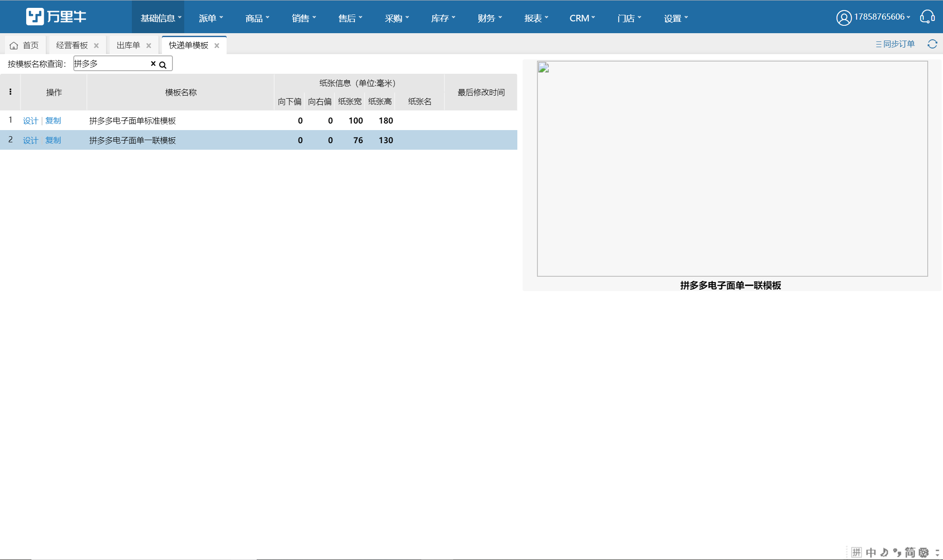Click the refresh icon near 同步订单

point(932,44)
